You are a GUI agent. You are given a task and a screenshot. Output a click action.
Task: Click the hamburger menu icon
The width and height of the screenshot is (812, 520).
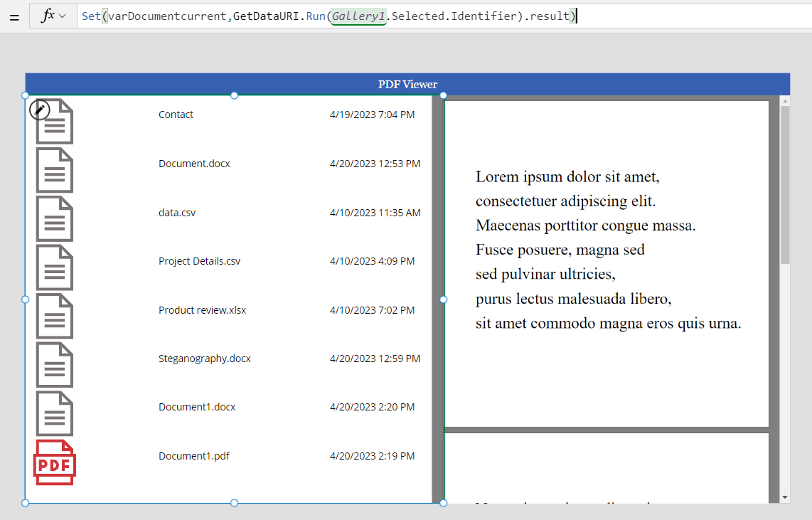14,16
